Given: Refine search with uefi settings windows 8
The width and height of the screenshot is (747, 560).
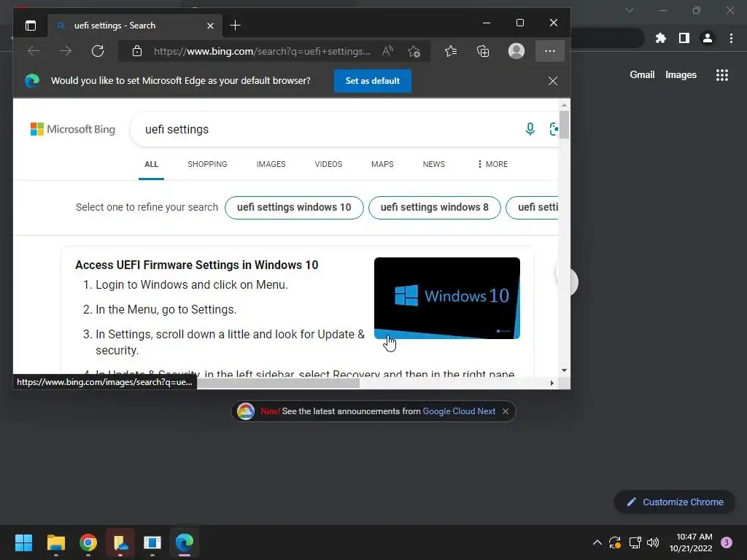Looking at the screenshot, I should [435, 208].
